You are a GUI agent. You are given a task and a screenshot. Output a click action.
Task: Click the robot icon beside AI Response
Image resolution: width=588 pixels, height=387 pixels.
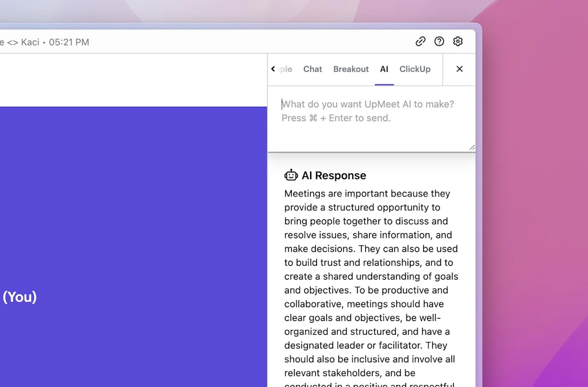[291, 175]
